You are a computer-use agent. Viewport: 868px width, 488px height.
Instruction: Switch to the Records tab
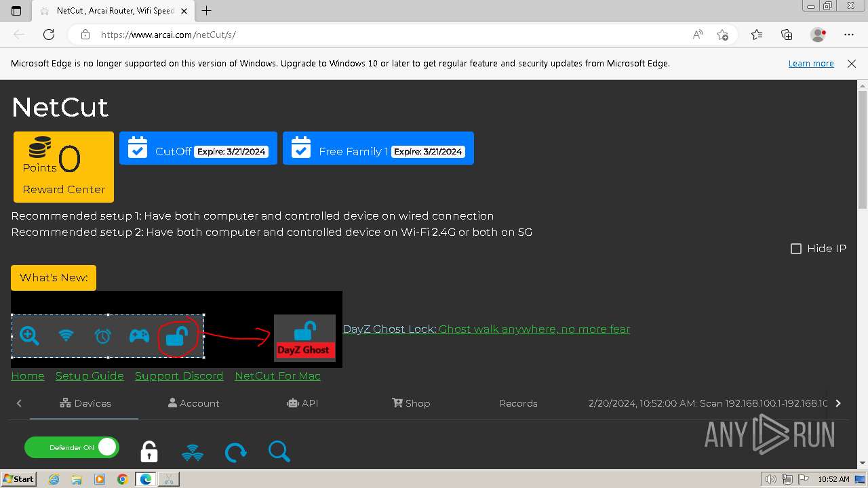tap(519, 403)
